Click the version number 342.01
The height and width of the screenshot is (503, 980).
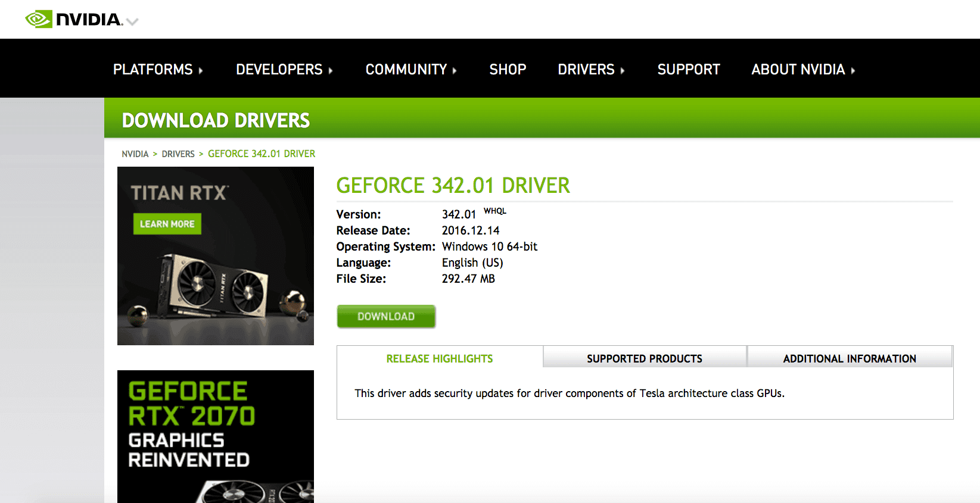click(459, 214)
